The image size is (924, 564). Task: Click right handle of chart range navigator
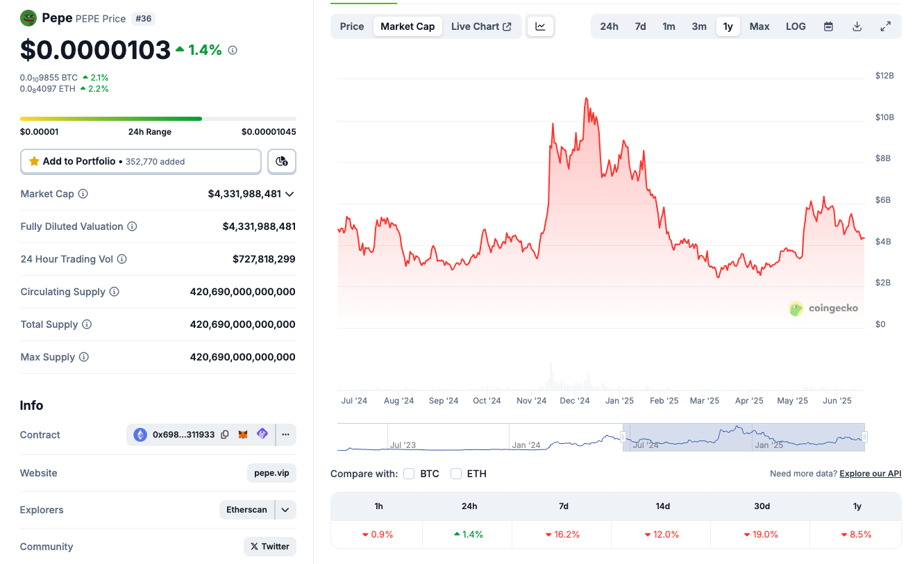pyautogui.click(x=864, y=437)
